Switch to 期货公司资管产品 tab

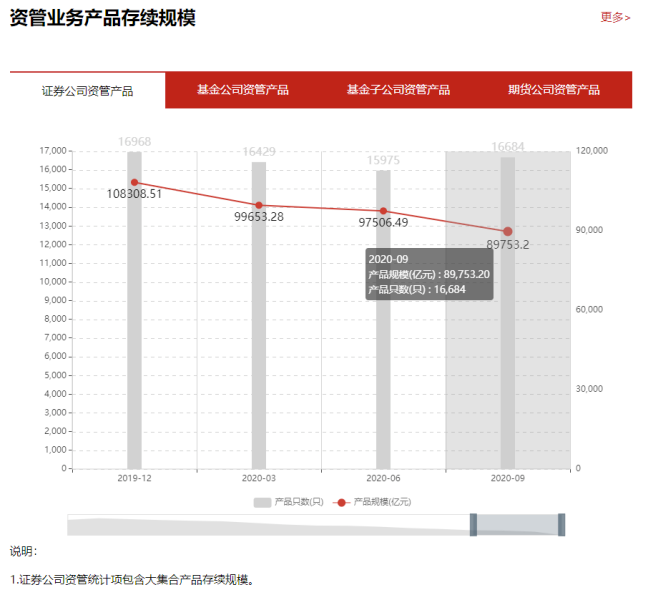click(553, 90)
